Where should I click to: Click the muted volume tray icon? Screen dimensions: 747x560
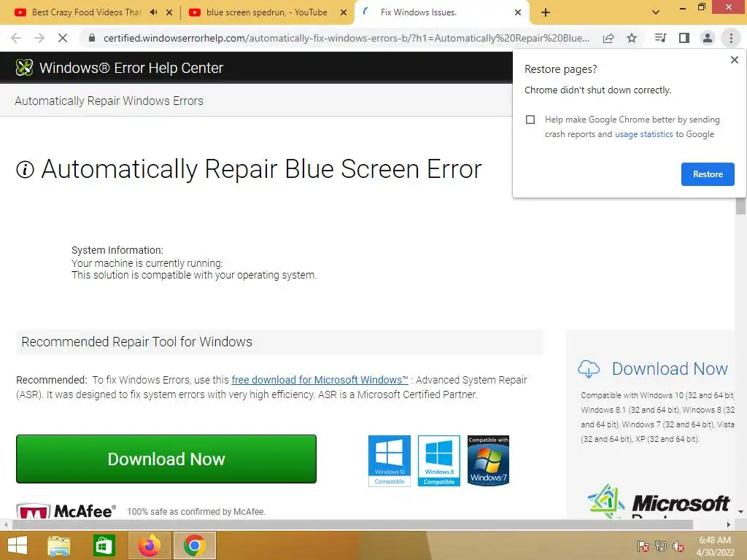[678, 546]
